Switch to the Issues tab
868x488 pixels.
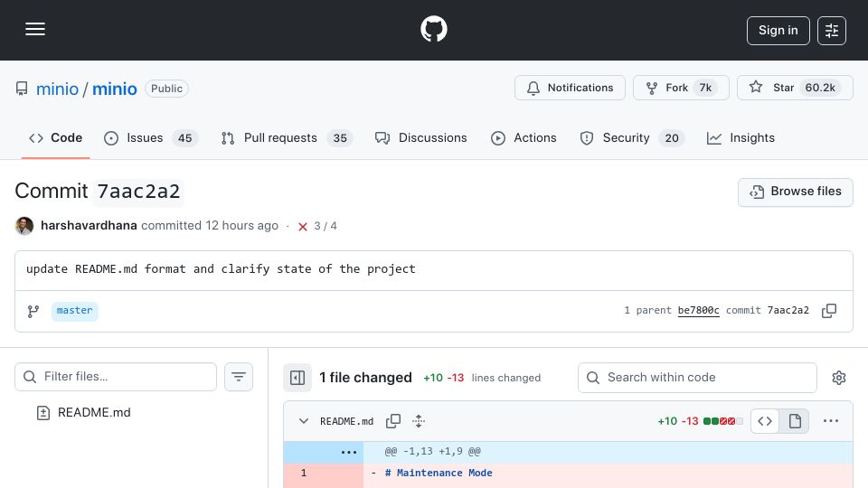point(151,137)
